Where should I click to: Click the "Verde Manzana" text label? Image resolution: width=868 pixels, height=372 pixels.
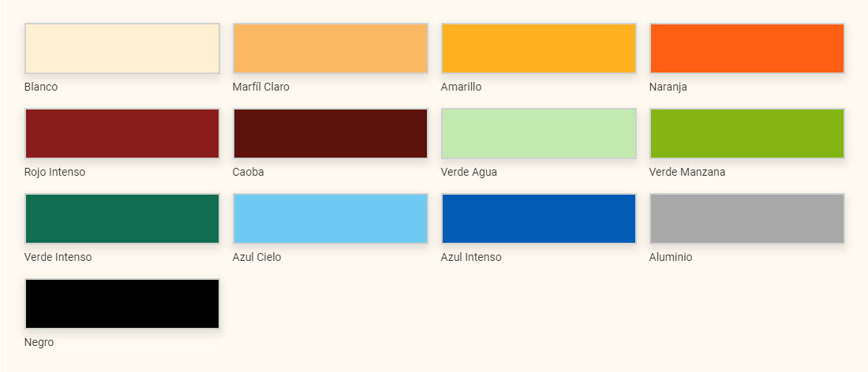pyautogui.click(x=687, y=172)
